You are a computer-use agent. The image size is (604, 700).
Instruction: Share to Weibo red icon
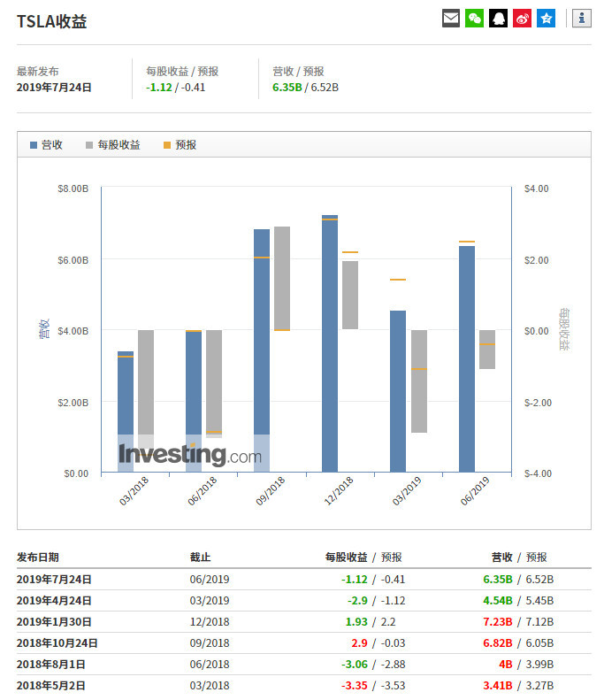coord(523,18)
